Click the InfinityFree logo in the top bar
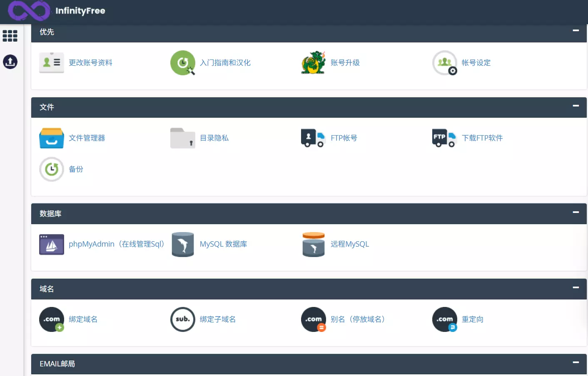Image resolution: width=588 pixels, height=376 pixels. [56, 11]
